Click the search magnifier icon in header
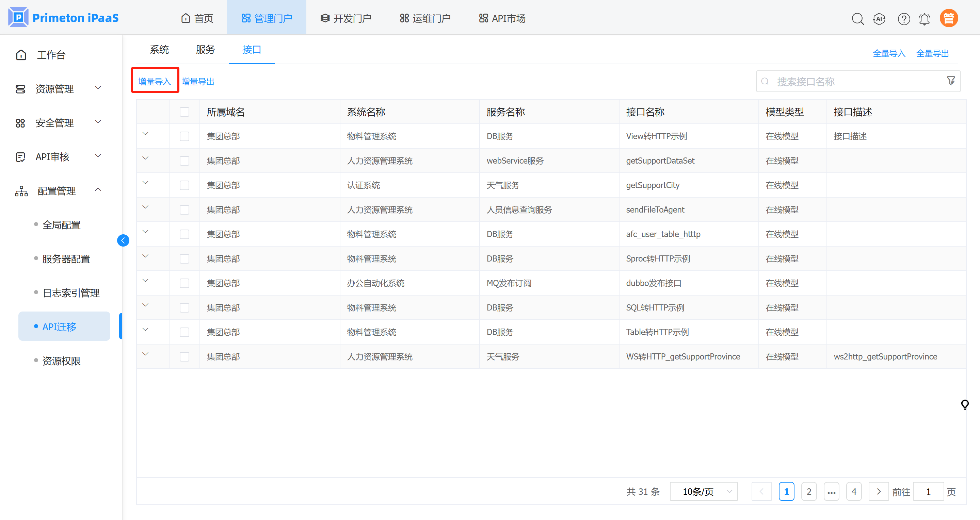This screenshot has width=980, height=520. (857, 19)
